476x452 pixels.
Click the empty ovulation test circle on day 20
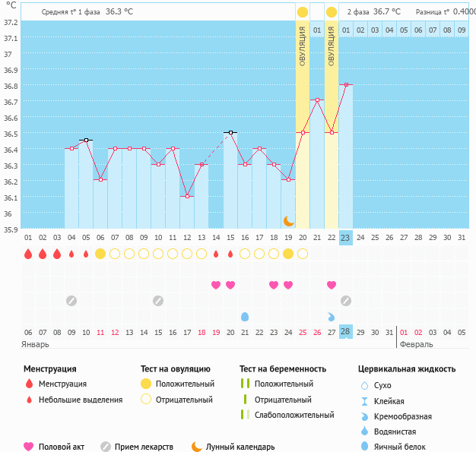(x=303, y=254)
